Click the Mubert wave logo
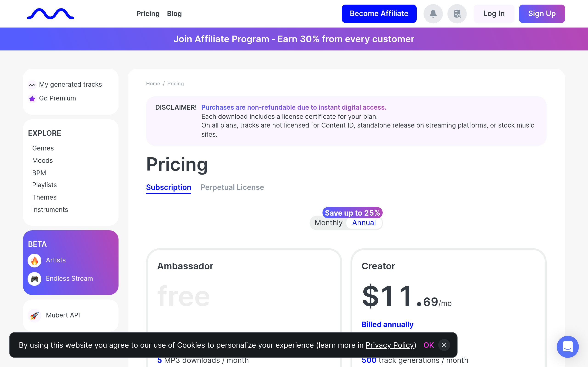 point(50,14)
